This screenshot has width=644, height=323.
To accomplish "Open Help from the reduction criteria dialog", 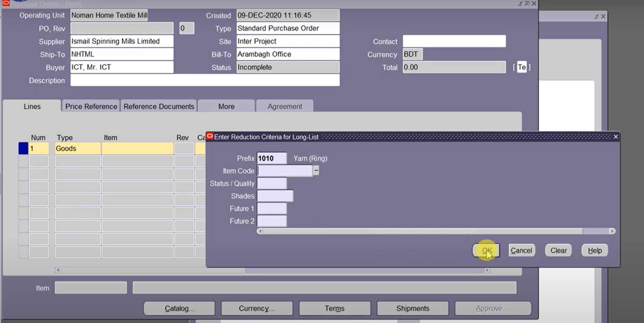I will pos(594,250).
